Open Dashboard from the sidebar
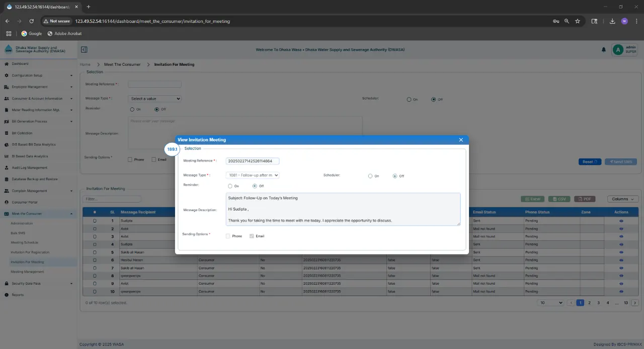This screenshot has width=644, height=349. [x=20, y=64]
